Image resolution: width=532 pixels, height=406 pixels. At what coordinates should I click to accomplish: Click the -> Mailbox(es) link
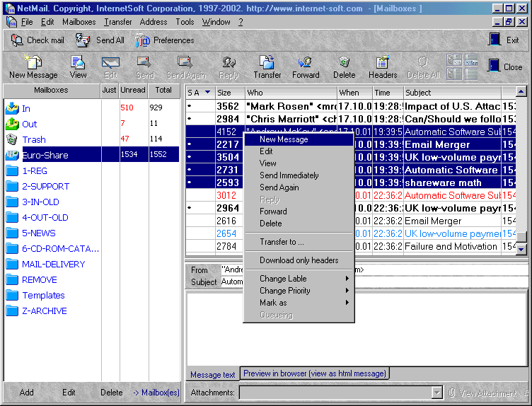pos(156,393)
